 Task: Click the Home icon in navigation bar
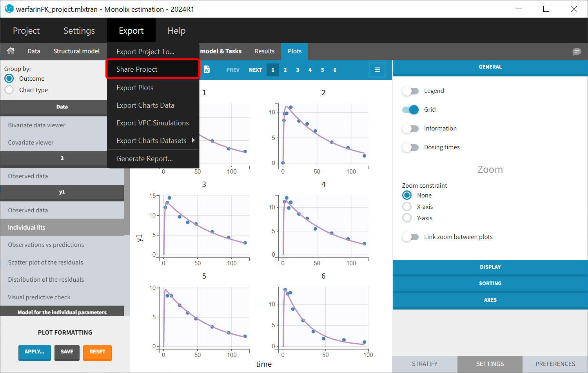coord(11,51)
